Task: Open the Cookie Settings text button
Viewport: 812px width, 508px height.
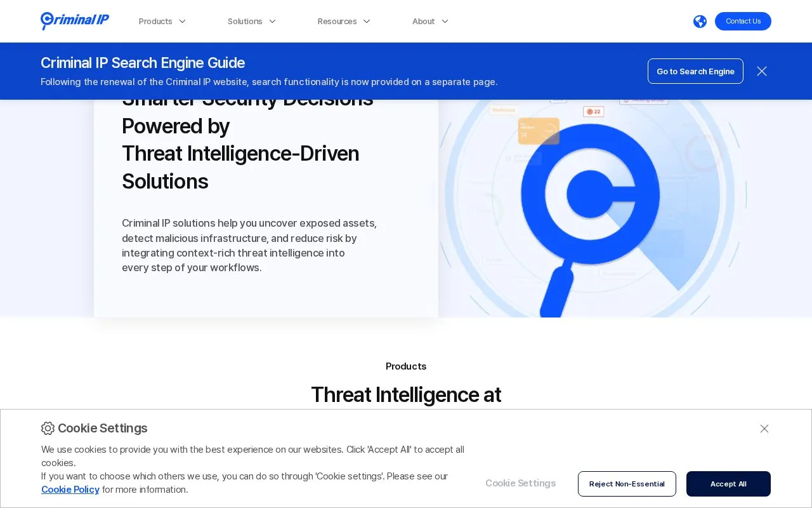Action: click(x=520, y=483)
